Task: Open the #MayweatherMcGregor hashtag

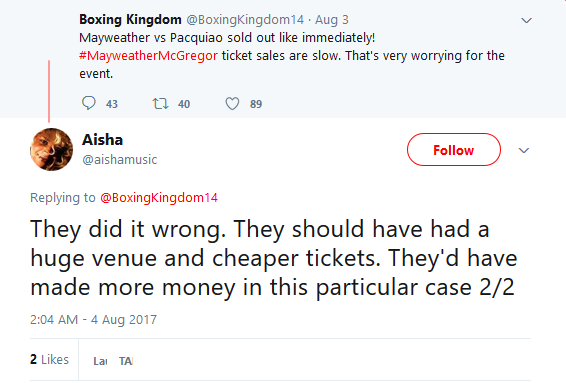Action: [148, 56]
